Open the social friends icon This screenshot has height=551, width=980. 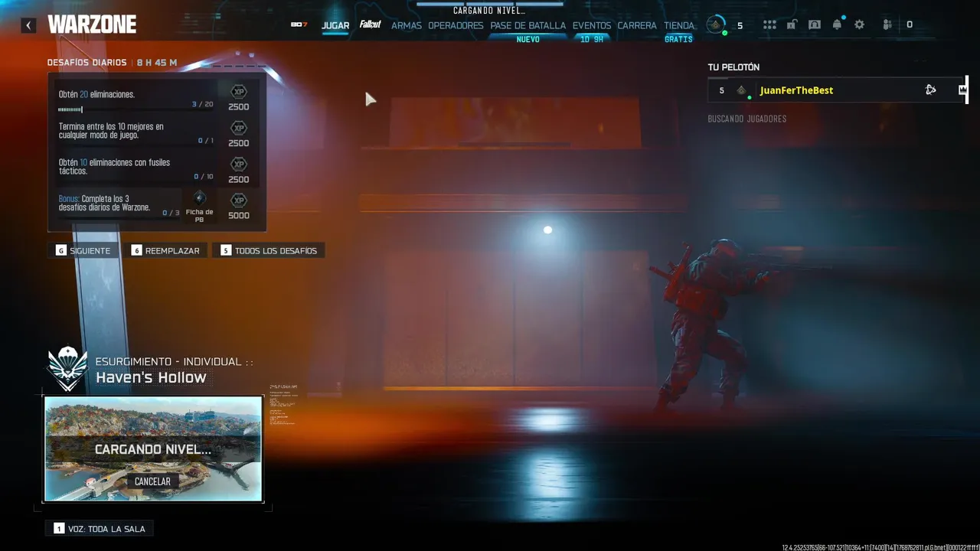point(887,24)
